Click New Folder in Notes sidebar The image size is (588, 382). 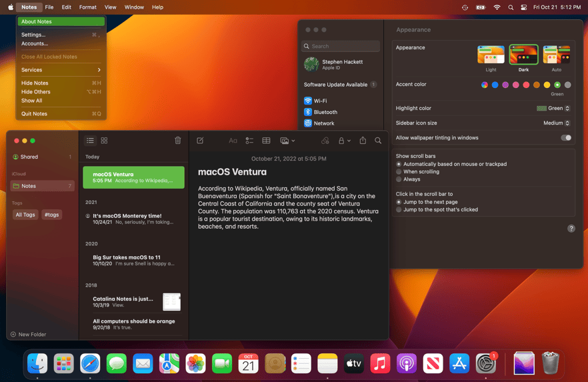(x=29, y=335)
